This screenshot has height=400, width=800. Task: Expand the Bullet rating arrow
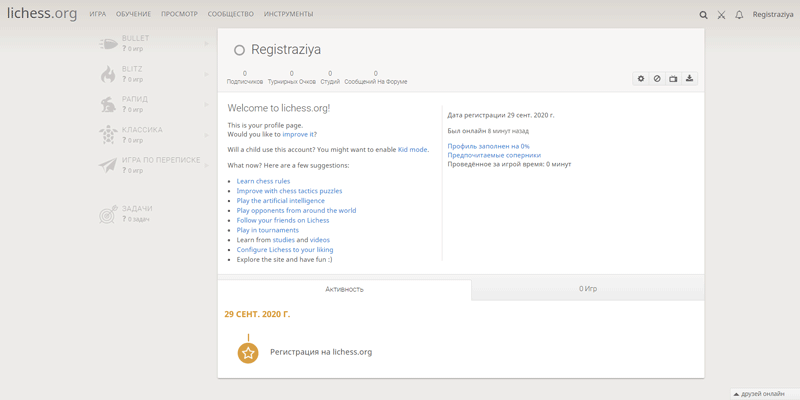207,44
